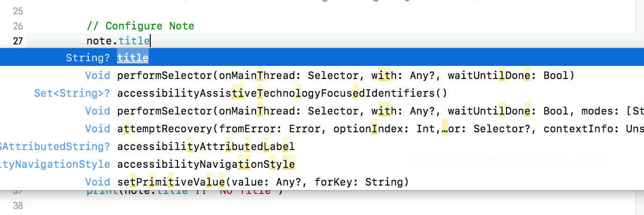The image size is (644, 215).
Task: Click the // Configure Note comment
Action: [140, 26]
